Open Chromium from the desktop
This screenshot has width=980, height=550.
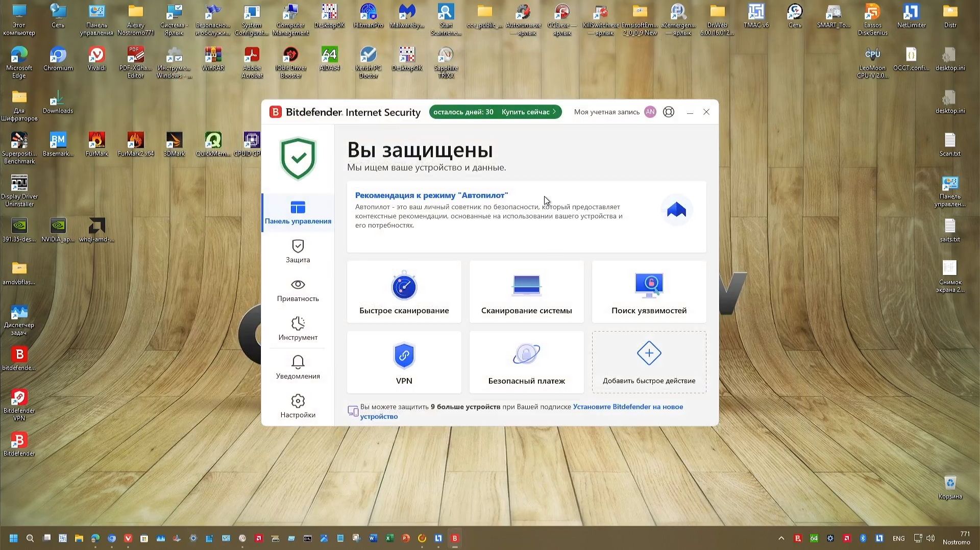[58, 57]
